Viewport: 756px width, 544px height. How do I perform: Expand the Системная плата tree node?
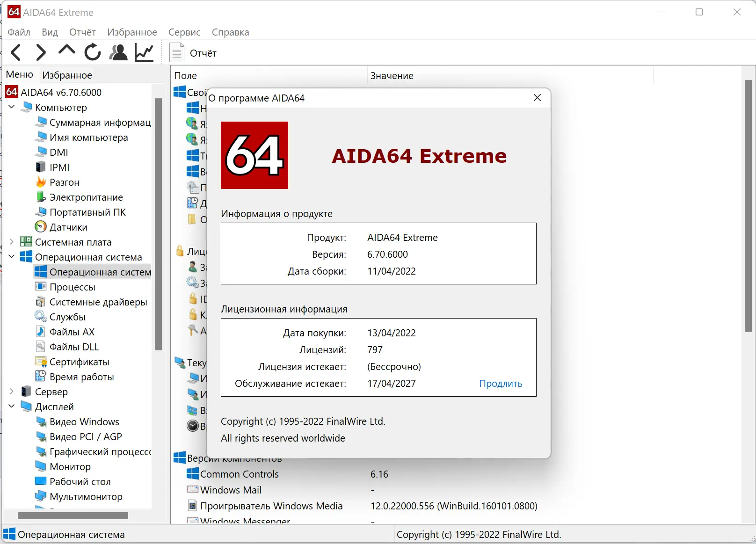12,242
